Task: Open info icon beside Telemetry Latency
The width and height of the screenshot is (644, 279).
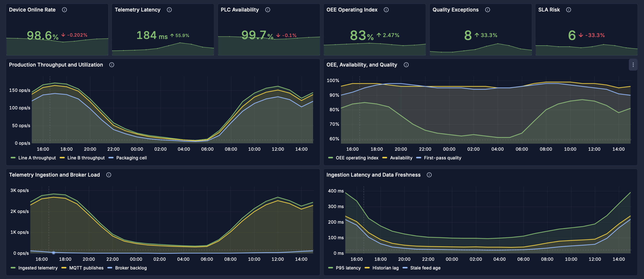Action: (169, 10)
